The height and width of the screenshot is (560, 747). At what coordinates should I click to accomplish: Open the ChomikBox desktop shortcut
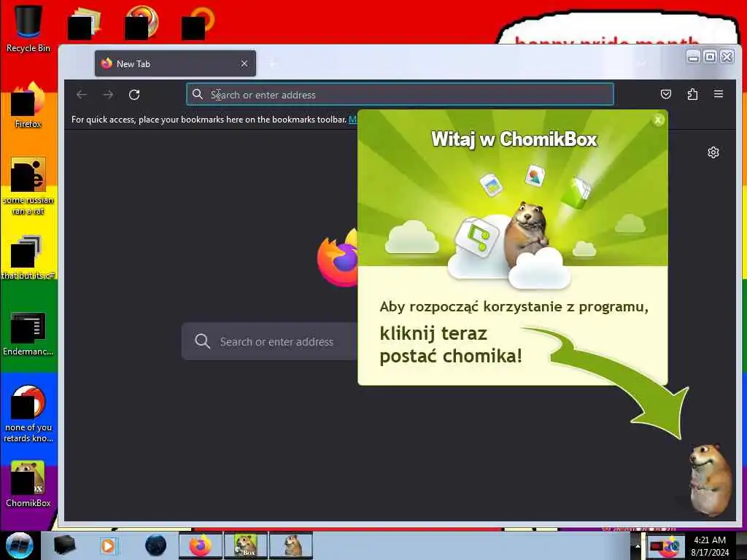28,484
